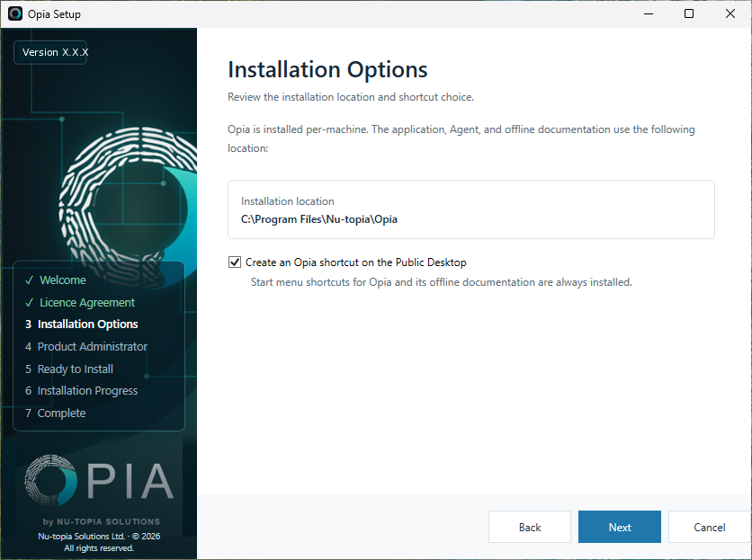Click the OPIA logo at sidebar bottom

(x=99, y=480)
